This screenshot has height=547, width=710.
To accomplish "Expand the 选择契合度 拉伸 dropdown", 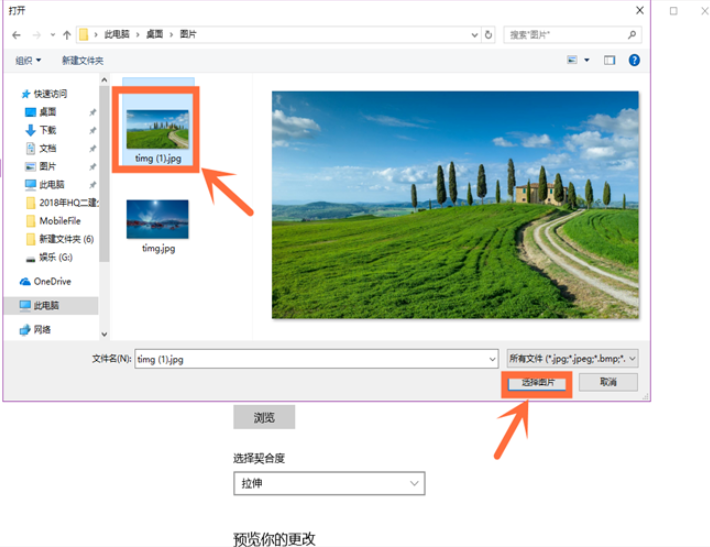I will pos(329,484).
